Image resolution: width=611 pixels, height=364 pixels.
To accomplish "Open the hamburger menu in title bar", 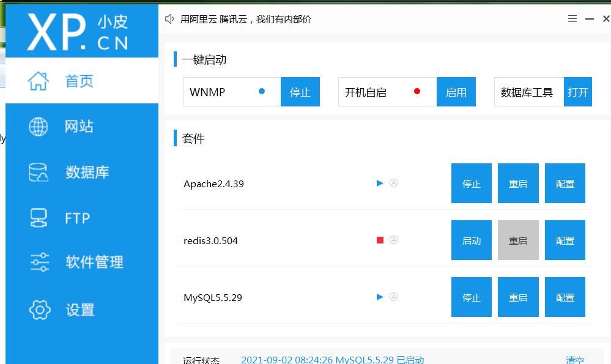I will [x=572, y=19].
